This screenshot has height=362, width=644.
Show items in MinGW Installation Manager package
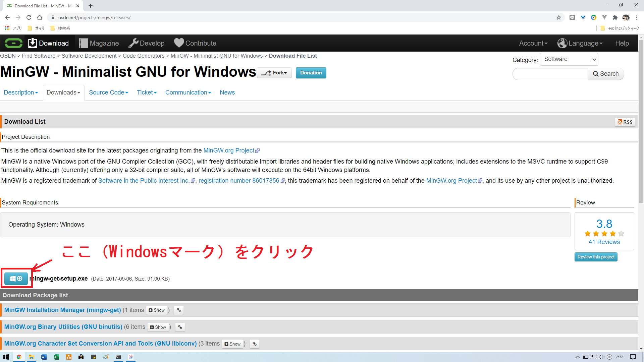tap(157, 310)
